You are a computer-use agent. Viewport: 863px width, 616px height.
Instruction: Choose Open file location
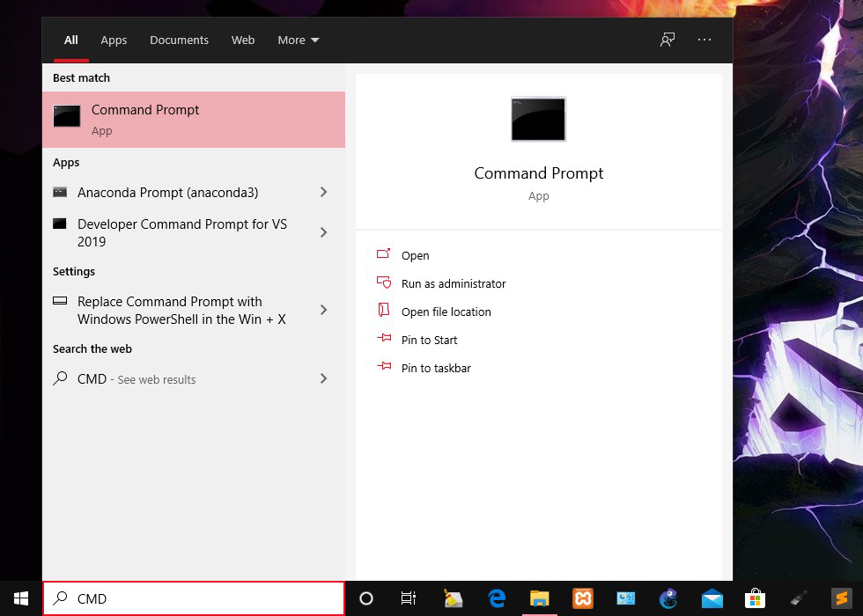tap(446, 312)
